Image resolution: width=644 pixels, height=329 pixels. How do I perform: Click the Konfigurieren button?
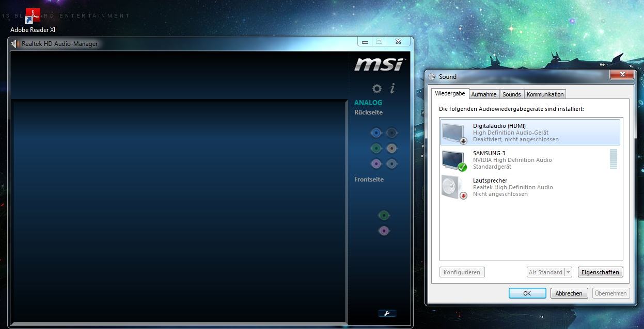tap(462, 272)
